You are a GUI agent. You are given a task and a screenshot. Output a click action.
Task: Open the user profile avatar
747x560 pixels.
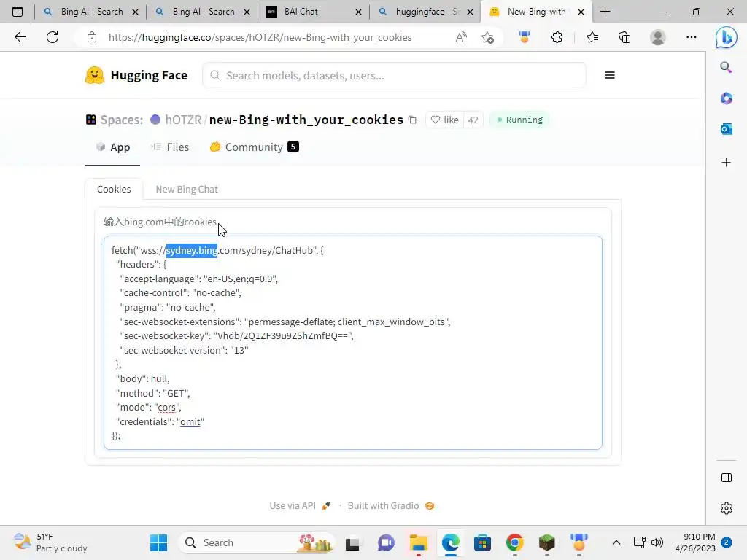[658, 37]
